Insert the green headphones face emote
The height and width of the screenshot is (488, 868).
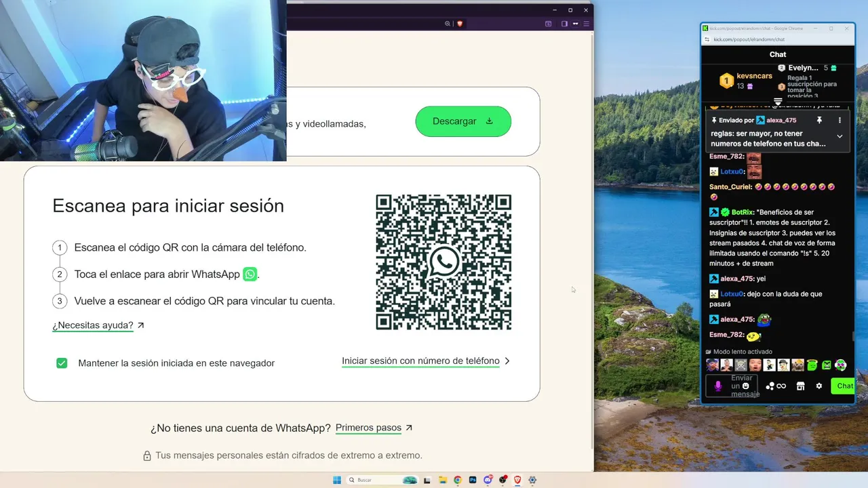tap(841, 365)
